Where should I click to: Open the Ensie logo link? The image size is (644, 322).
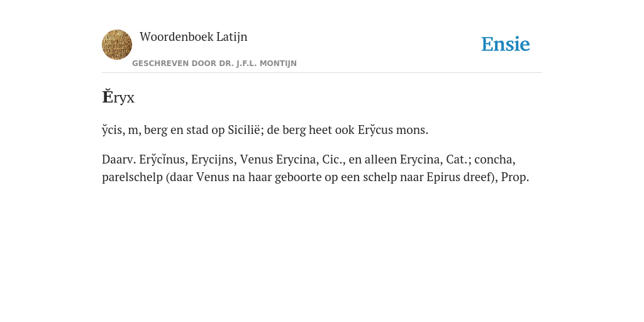(506, 44)
